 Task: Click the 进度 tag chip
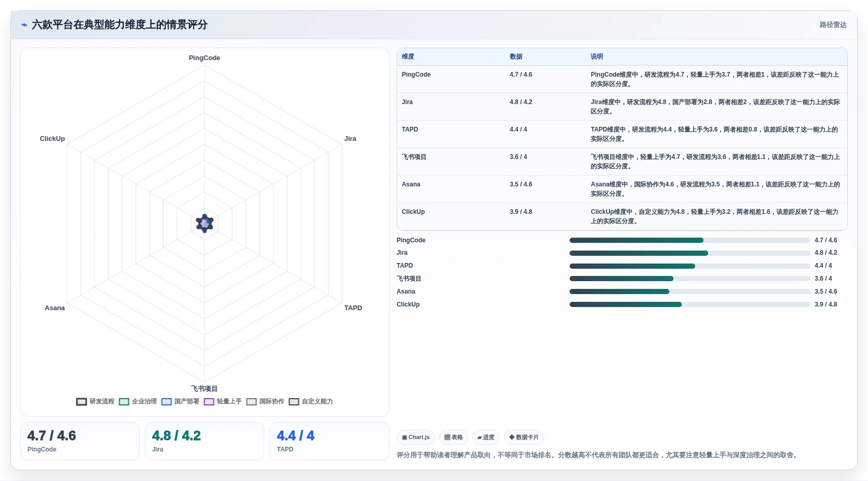[x=486, y=437]
